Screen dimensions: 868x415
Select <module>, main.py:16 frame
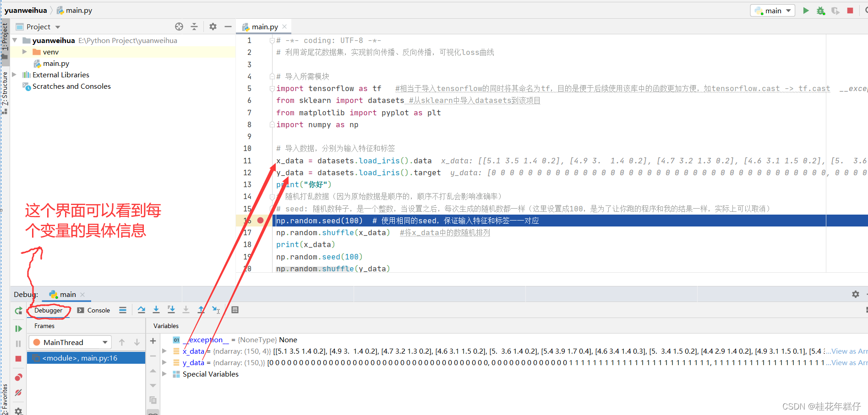(x=86, y=358)
